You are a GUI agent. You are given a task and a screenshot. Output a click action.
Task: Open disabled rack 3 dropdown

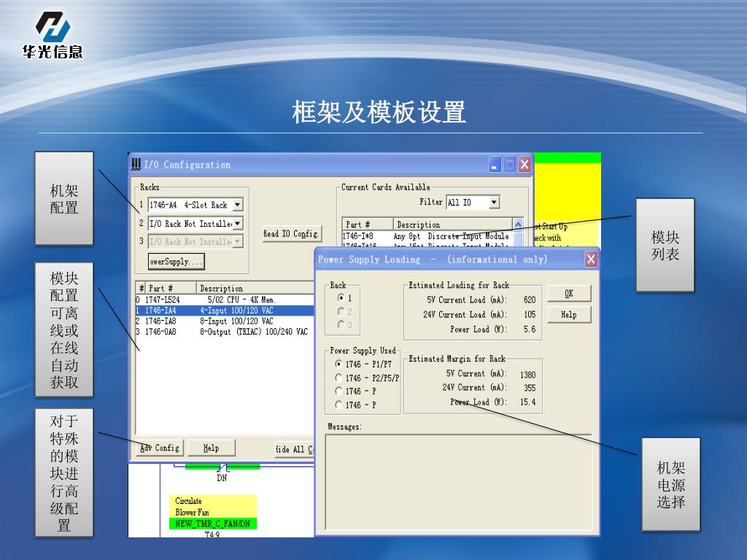click(237, 241)
